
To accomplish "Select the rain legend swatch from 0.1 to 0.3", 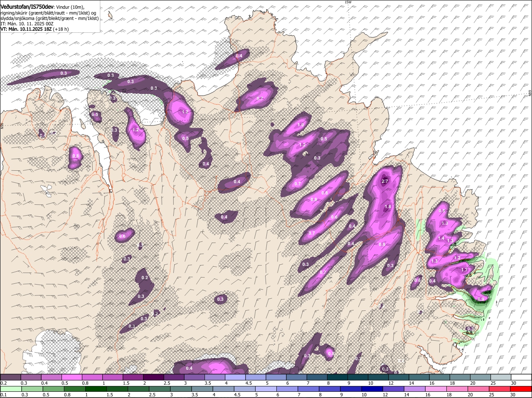I will point(10,389).
